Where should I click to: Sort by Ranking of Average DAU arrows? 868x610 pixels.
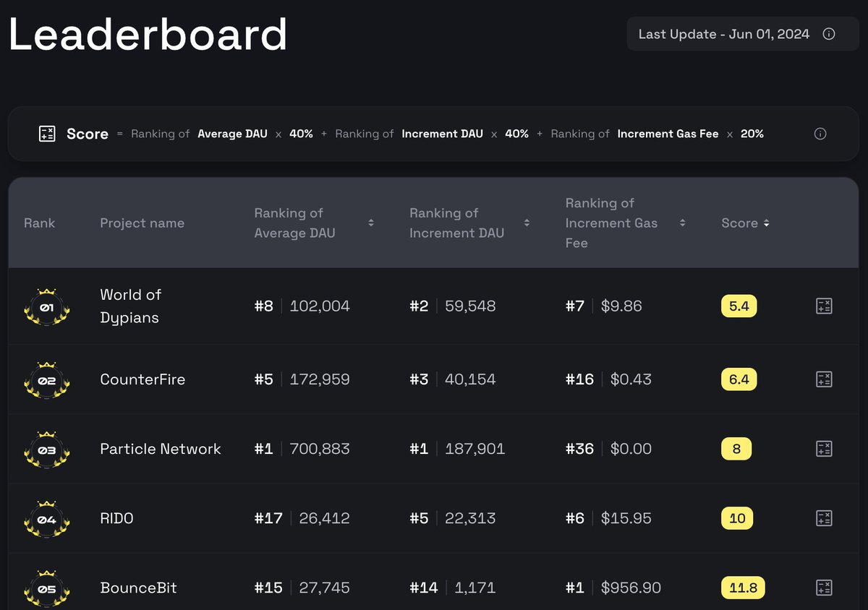pyautogui.click(x=371, y=223)
